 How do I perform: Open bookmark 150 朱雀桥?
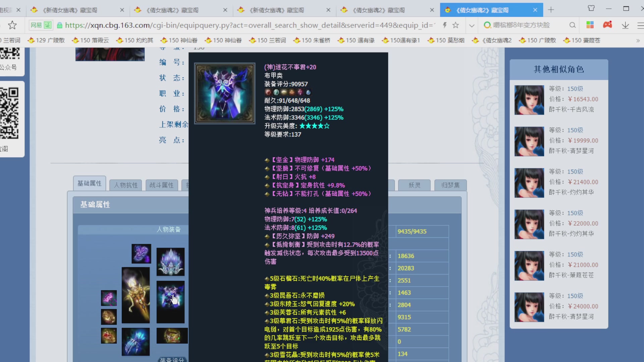(x=312, y=40)
